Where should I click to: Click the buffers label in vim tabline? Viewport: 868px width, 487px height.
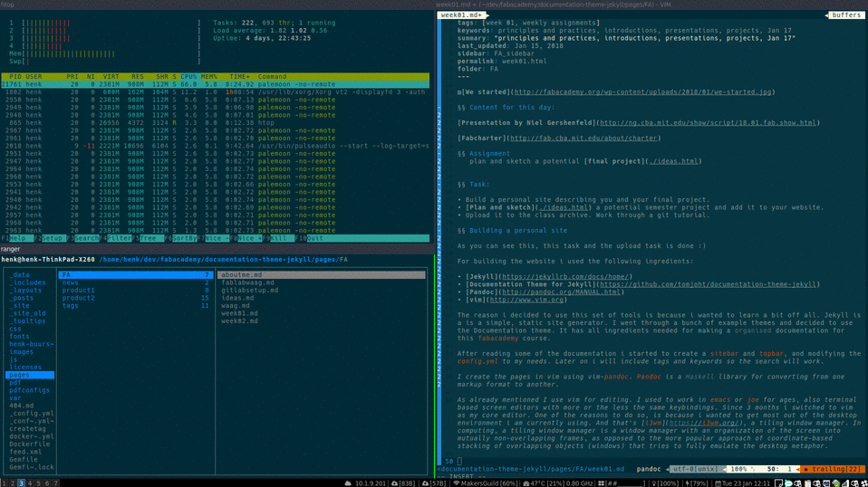point(846,14)
